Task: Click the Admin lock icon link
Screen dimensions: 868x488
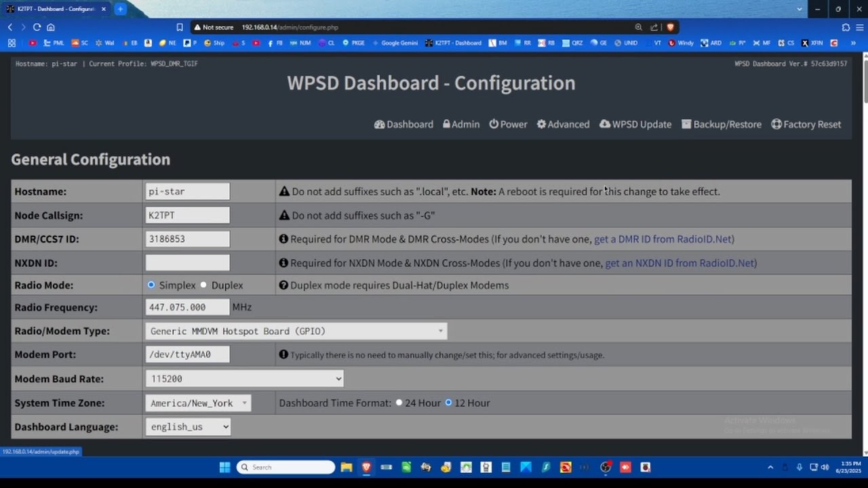Action: (x=461, y=124)
